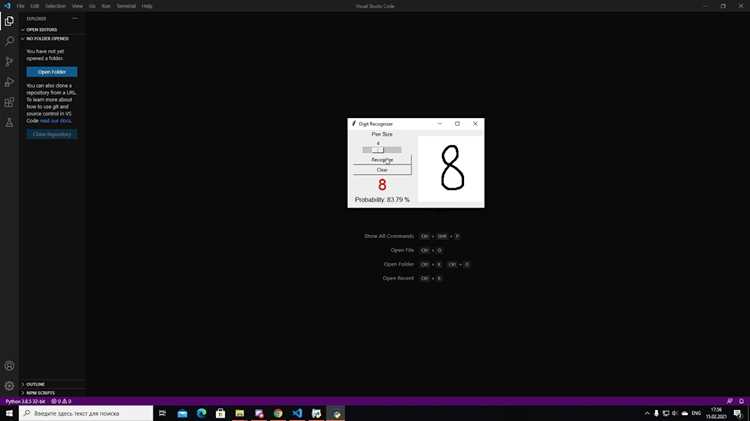Open the Run and Debug view

coord(9,82)
